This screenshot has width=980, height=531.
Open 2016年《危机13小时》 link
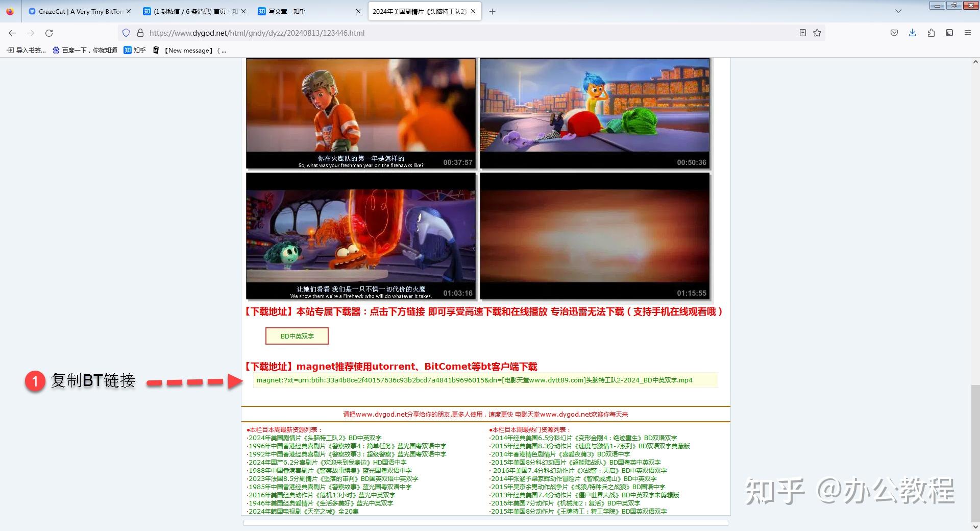(322, 495)
